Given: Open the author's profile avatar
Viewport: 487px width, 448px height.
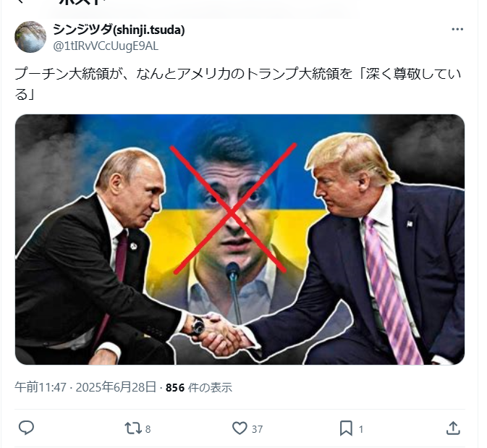Looking at the screenshot, I should [x=30, y=37].
